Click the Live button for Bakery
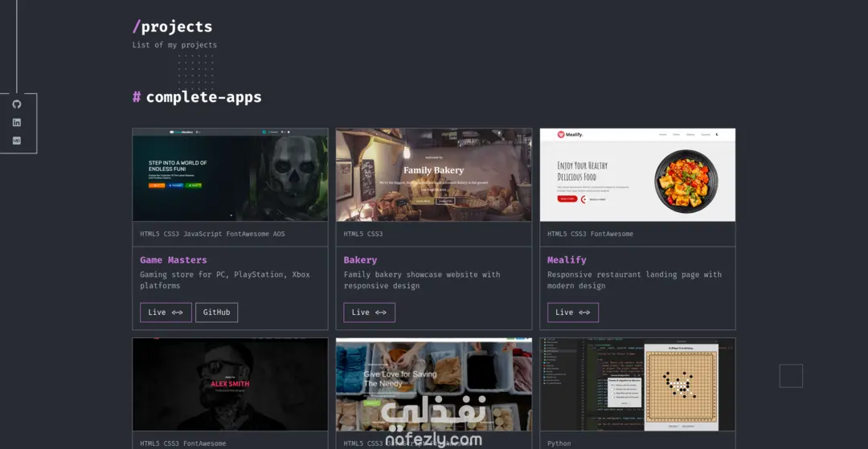The image size is (868, 449). click(369, 312)
